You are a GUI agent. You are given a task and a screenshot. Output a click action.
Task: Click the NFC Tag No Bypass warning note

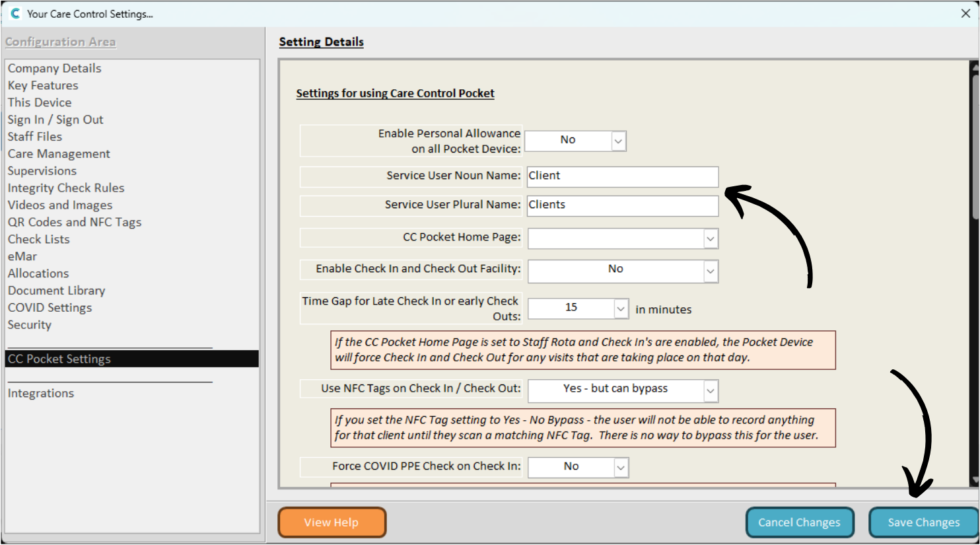click(583, 428)
